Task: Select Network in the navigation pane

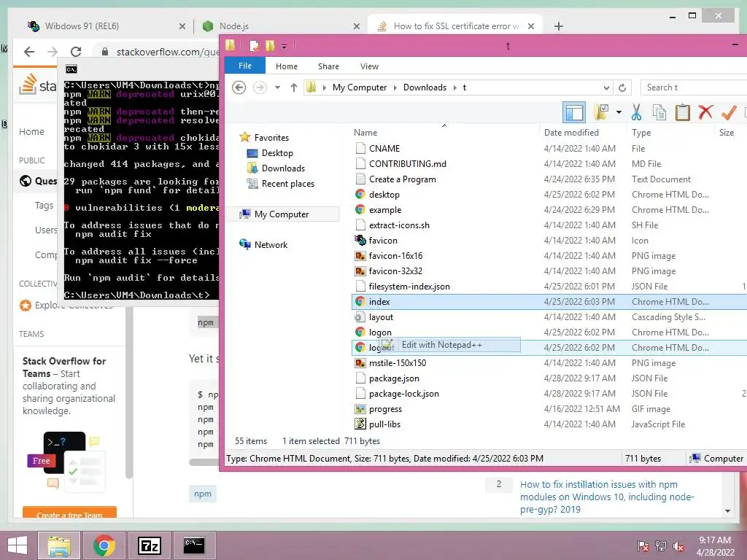Action: 271,245
